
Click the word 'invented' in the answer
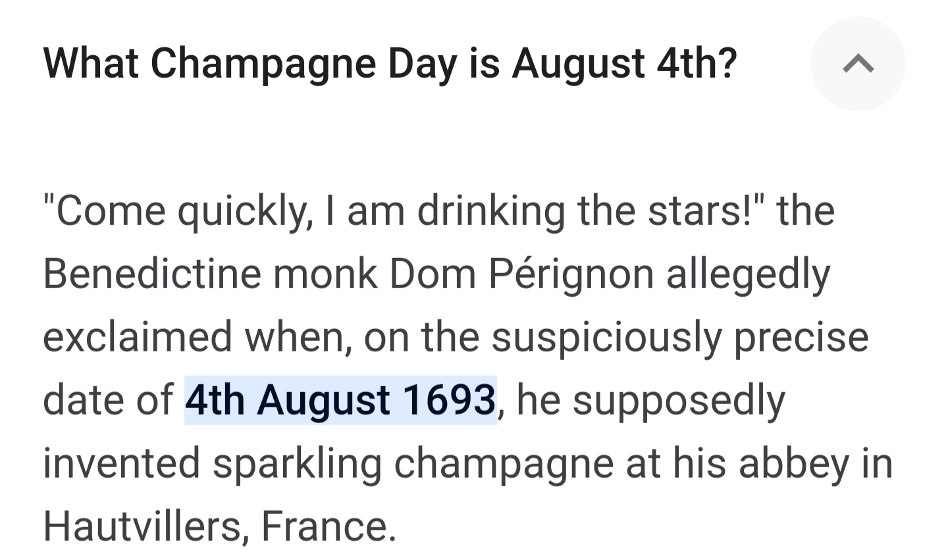(x=121, y=463)
